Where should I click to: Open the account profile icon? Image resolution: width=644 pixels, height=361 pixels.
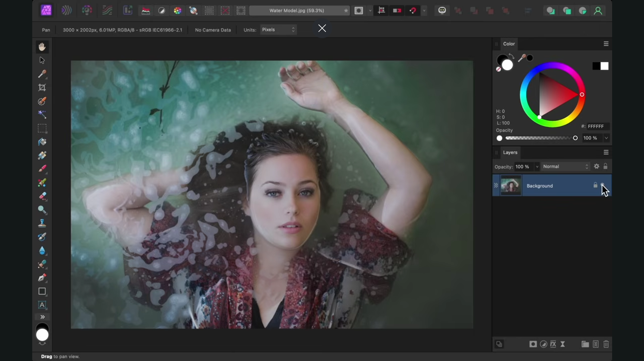(x=598, y=11)
